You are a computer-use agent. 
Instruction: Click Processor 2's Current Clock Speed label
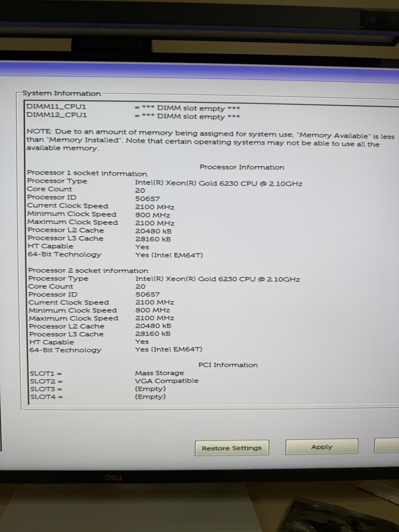[x=69, y=303]
